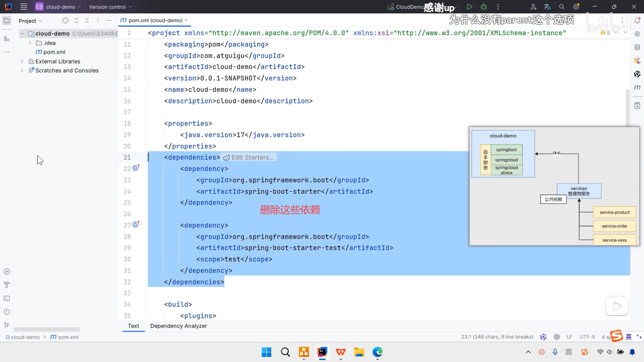Viewport: 644px width, 362px height.
Task: Collapse all in Project panel
Action: pos(87,21)
